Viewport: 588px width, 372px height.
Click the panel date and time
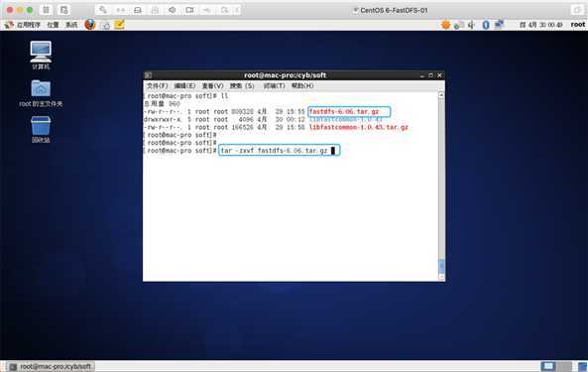click(x=541, y=25)
